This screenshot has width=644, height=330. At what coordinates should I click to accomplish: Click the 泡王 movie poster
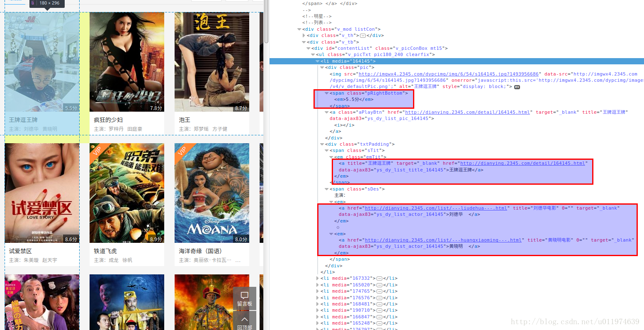[x=212, y=62]
